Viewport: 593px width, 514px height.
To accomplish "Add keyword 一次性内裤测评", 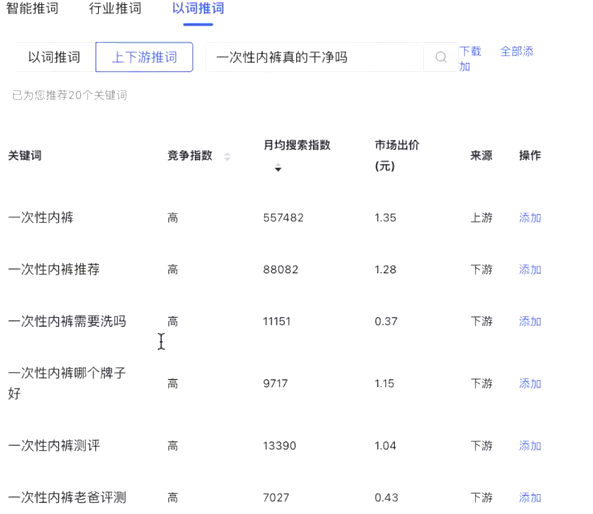I will (x=530, y=446).
